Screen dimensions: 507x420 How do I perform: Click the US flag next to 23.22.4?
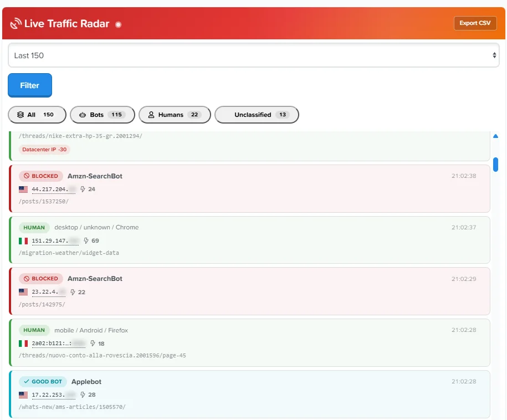point(23,292)
